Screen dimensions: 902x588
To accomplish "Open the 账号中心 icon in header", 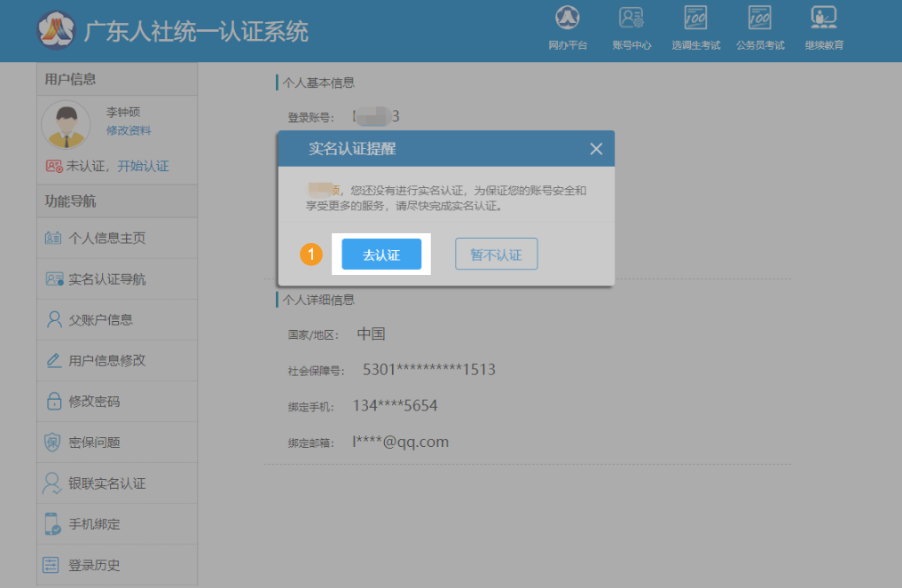I will tap(631, 18).
